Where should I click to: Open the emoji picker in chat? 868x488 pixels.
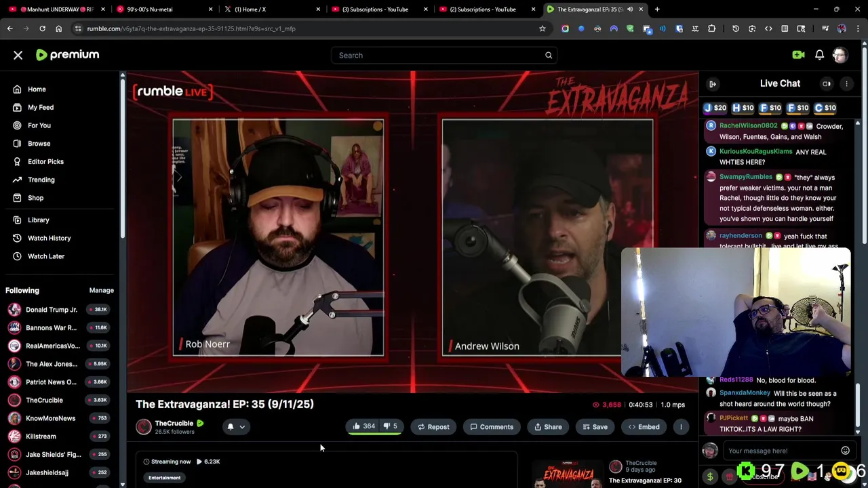(x=845, y=451)
